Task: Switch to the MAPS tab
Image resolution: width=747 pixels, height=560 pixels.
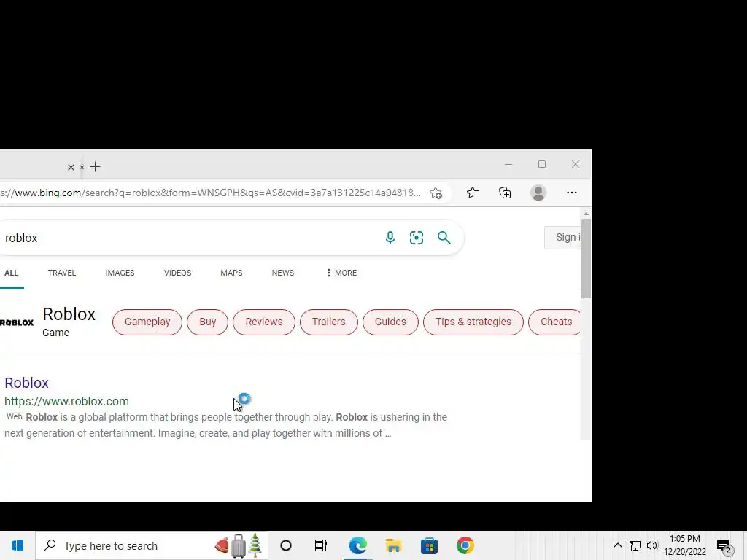Action: 231,273
